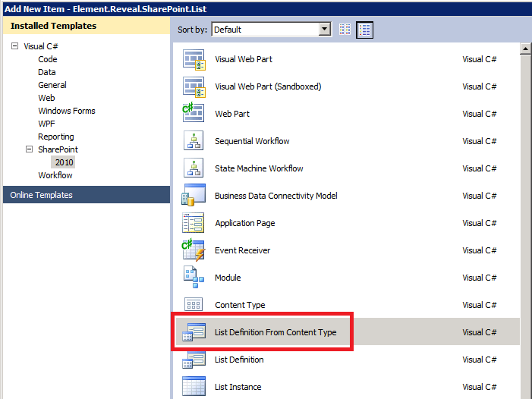Screen dimensions: 532x399
Task: Select the List Instance icon
Action: (194, 386)
